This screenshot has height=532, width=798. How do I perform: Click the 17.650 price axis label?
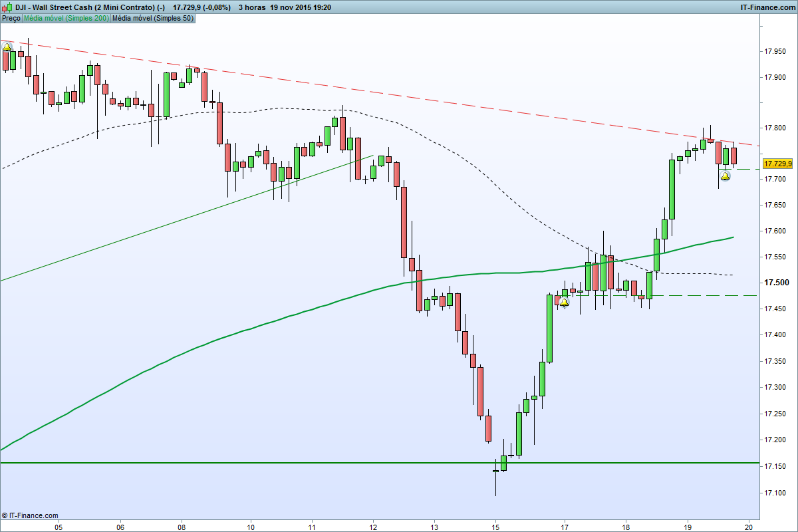click(775, 205)
